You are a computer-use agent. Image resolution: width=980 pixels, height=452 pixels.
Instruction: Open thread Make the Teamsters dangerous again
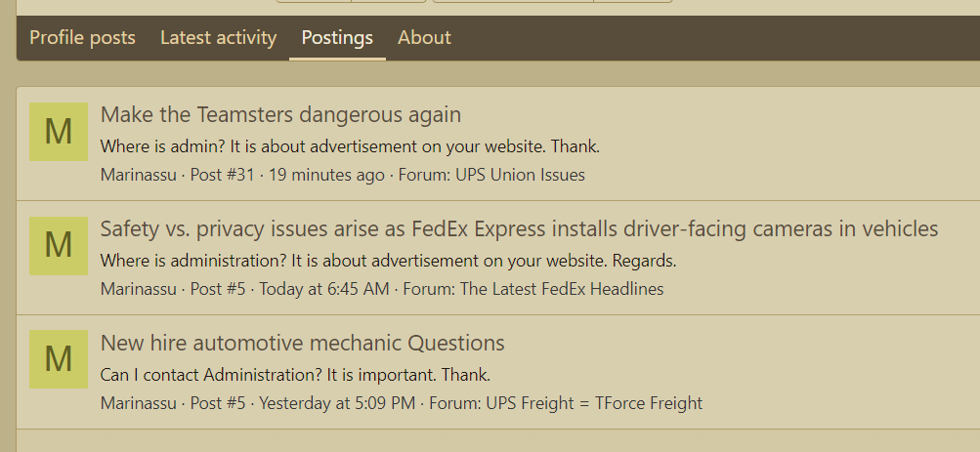click(x=280, y=115)
